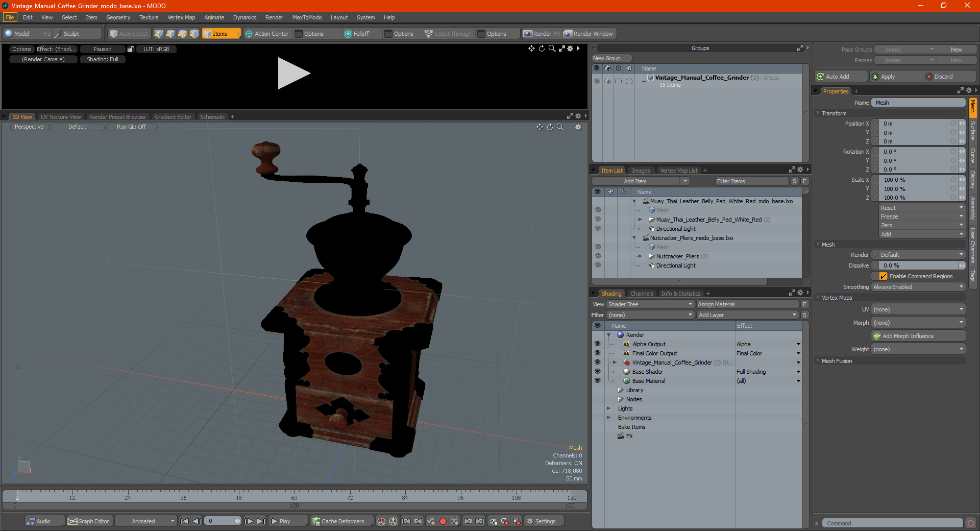The width and height of the screenshot is (980, 531).
Task: Collapse Render node in shader tree
Action: pos(609,335)
